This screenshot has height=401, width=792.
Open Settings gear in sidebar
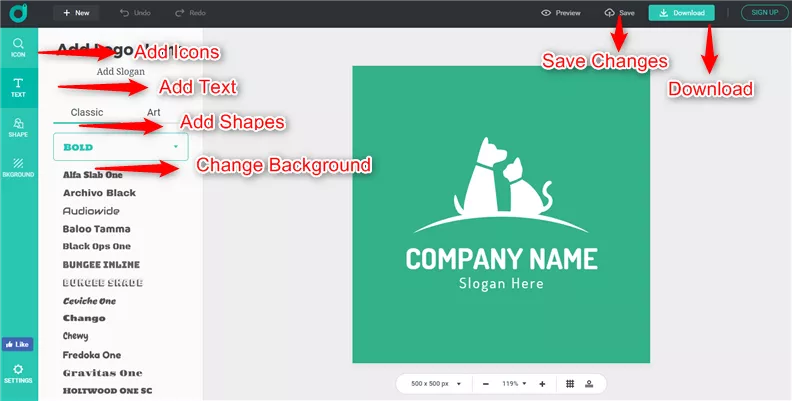point(18,374)
